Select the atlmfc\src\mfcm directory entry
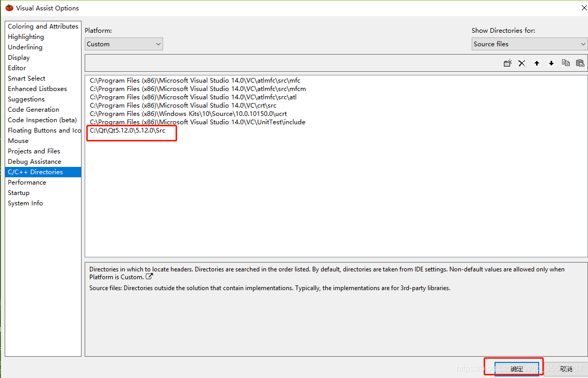588x378 pixels. click(197, 88)
